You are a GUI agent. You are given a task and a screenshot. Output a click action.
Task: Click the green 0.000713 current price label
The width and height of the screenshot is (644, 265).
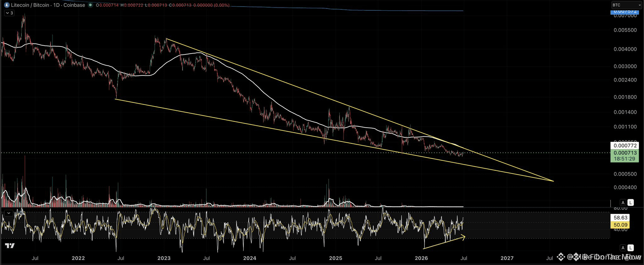(624, 153)
